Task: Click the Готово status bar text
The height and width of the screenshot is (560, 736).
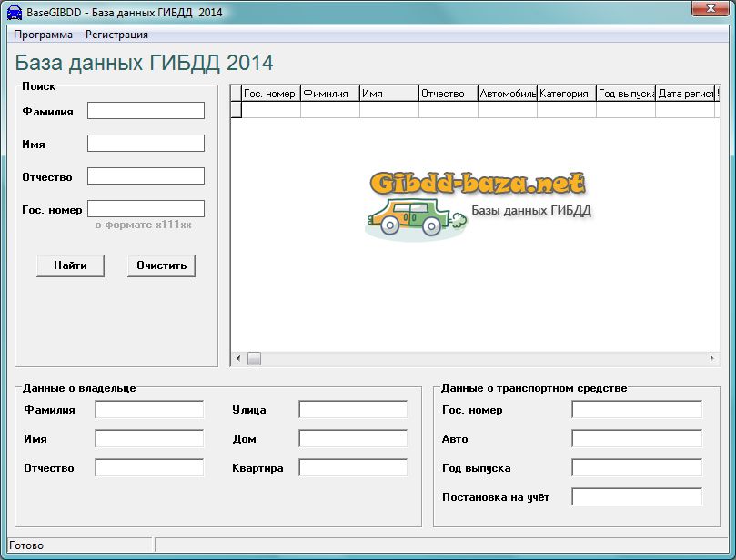Action: pyautogui.click(x=26, y=545)
